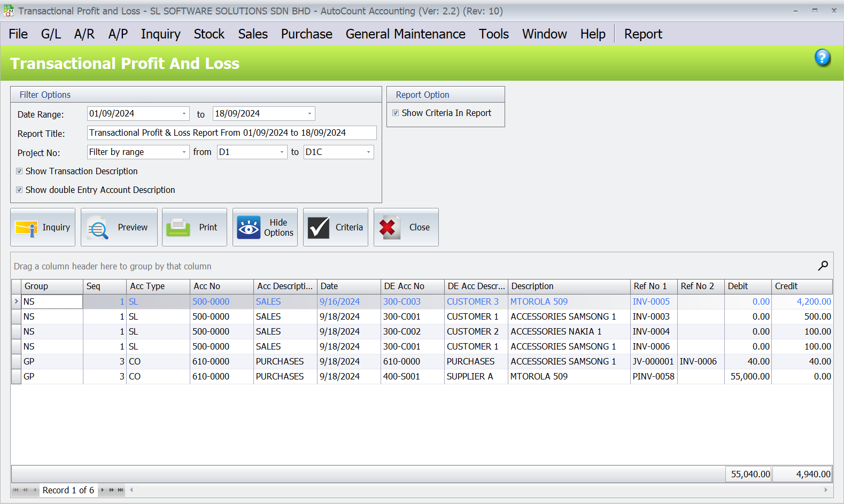
Task: Disable Show double Entry Account Description
Action: [19, 190]
